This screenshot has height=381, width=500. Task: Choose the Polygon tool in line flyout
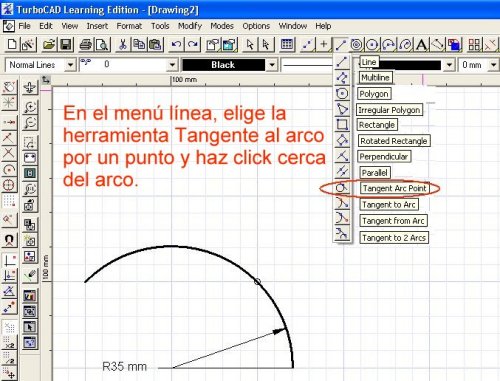tap(342, 94)
